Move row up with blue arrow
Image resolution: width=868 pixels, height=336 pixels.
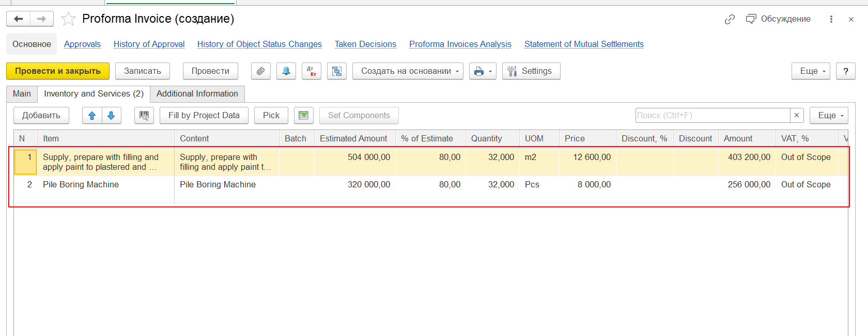click(x=92, y=116)
